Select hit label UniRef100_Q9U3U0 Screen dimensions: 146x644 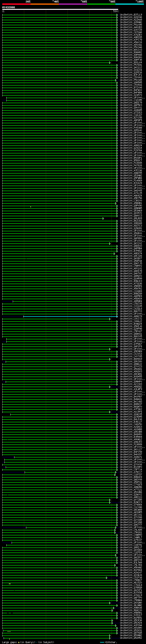pyautogui.click(x=131, y=362)
